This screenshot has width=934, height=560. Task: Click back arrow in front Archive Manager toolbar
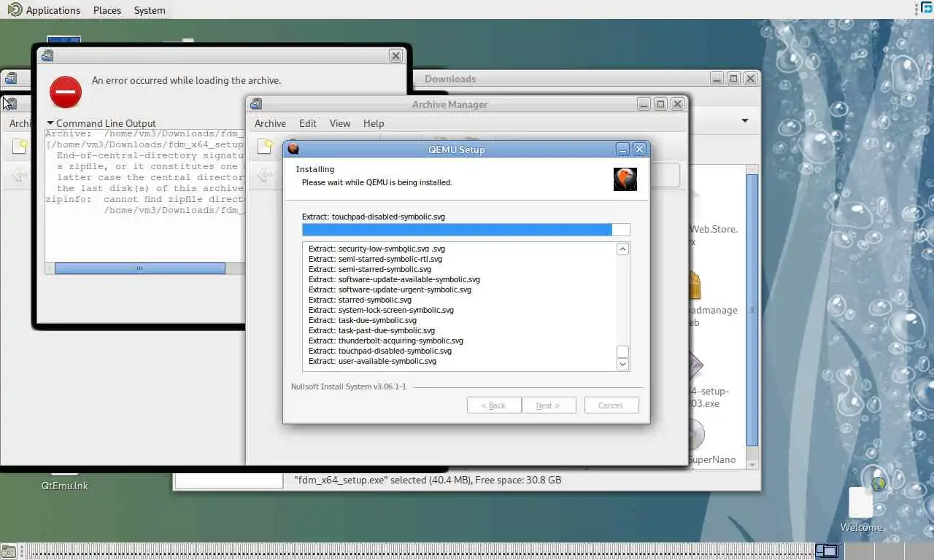[264, 175]
